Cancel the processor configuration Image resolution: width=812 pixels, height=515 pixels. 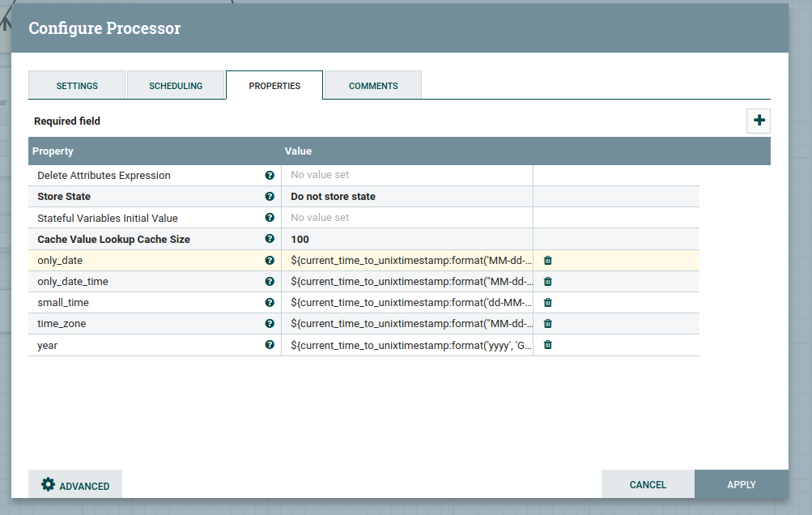647,484
